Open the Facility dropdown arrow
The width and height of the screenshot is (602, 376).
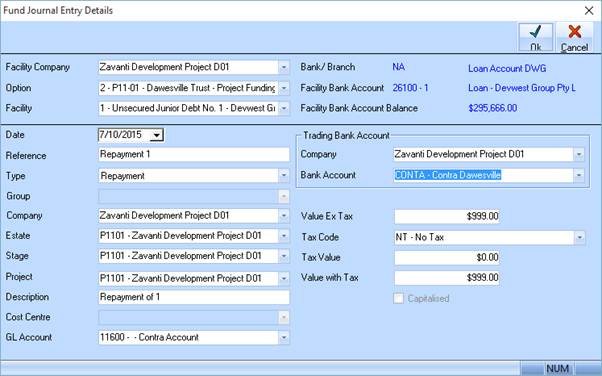[x=284, y=108]
